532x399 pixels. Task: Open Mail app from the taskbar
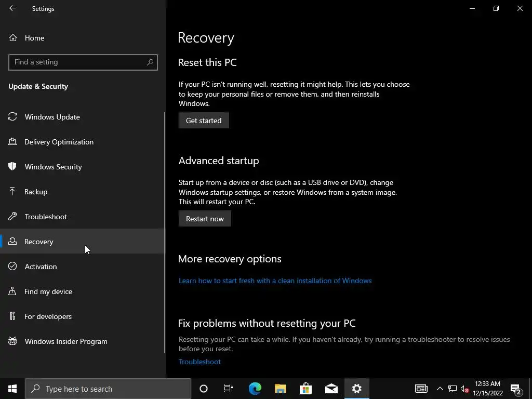[x=331, y=389]
